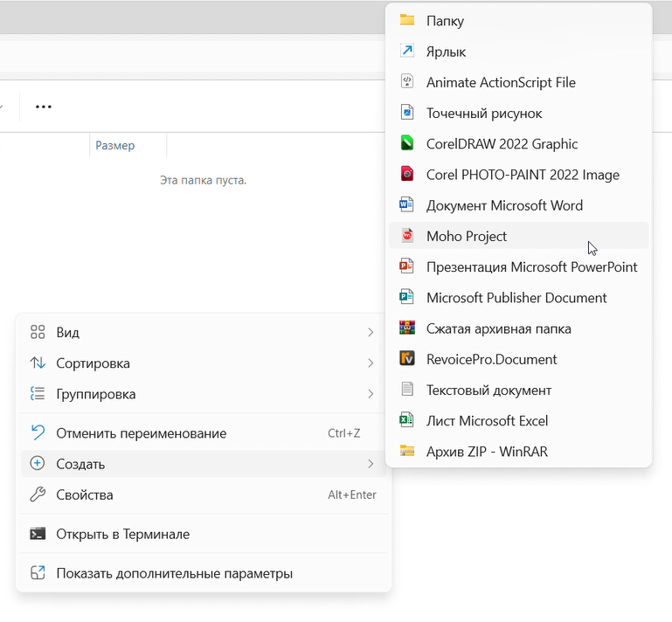Click the Microsoft Publisher Document icon
The width and height of the screenshot is (672, 622).
pyautogui.click(x=406, y=297)
